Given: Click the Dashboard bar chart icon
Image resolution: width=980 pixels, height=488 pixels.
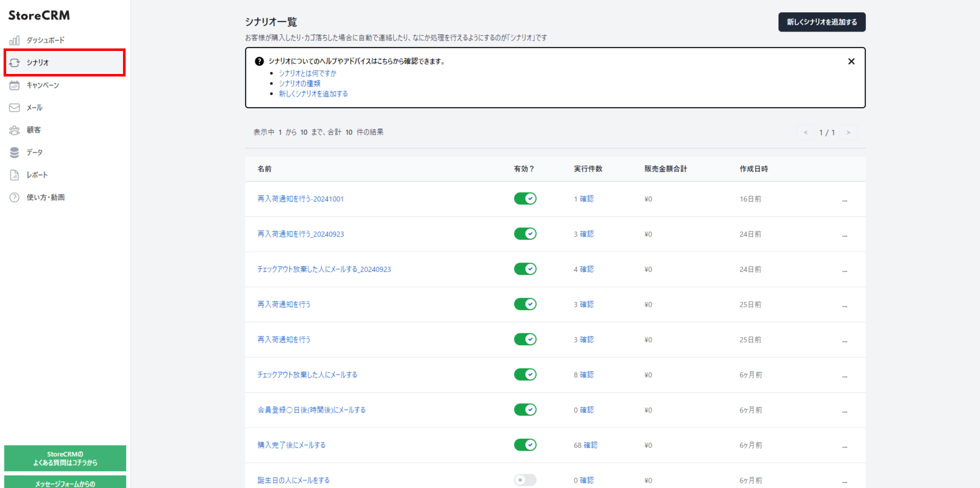Looking at the screenshot, I should pos(14,40).
